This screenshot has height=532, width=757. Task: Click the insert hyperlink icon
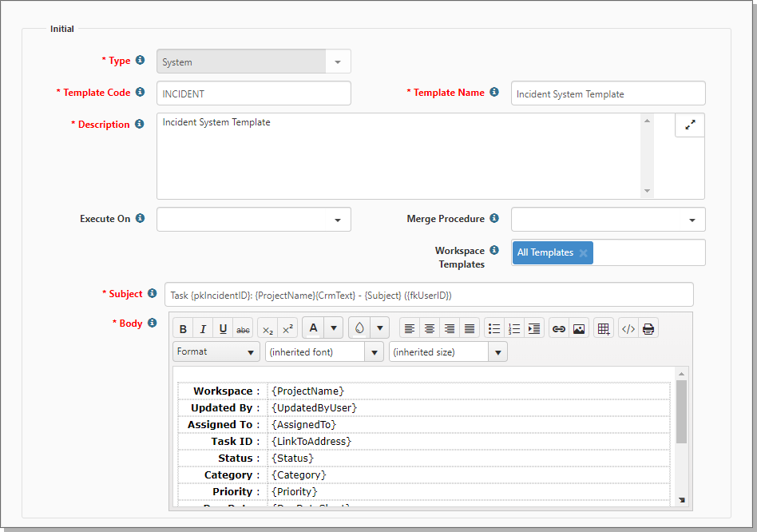559,329
